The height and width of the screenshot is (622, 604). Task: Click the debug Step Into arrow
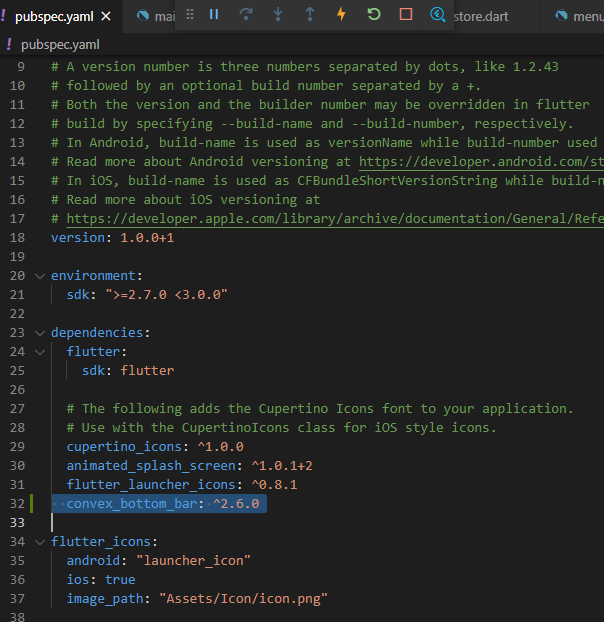point(278,15)
